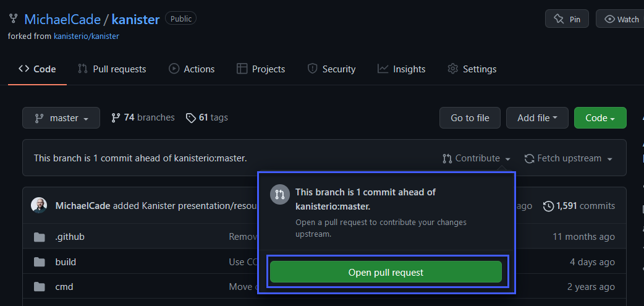Click the build folder icon
The image size is (644, 306).
[40, 262]
